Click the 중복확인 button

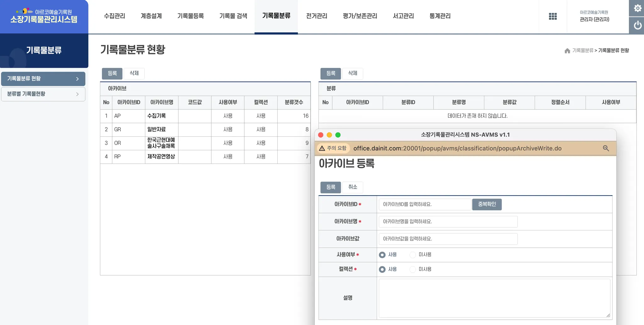point(487,204)
